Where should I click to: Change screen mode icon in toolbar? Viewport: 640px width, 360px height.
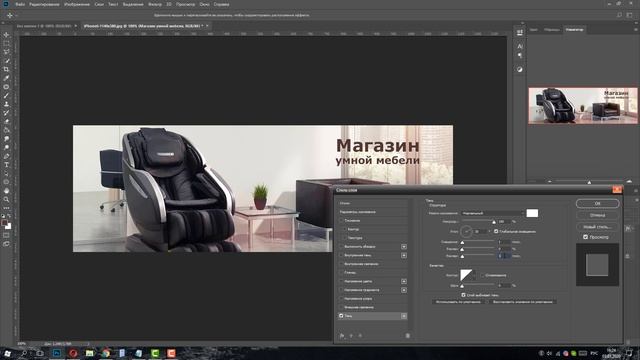click(6, 244)
